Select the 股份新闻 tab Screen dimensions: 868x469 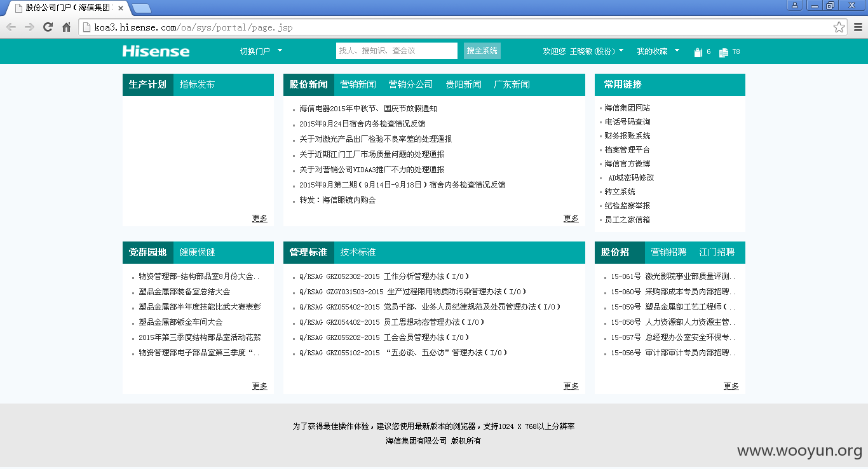308,85
